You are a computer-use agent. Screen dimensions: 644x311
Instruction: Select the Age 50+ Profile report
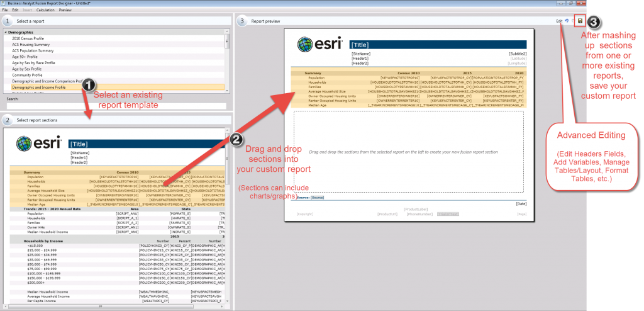pos(114,57)
